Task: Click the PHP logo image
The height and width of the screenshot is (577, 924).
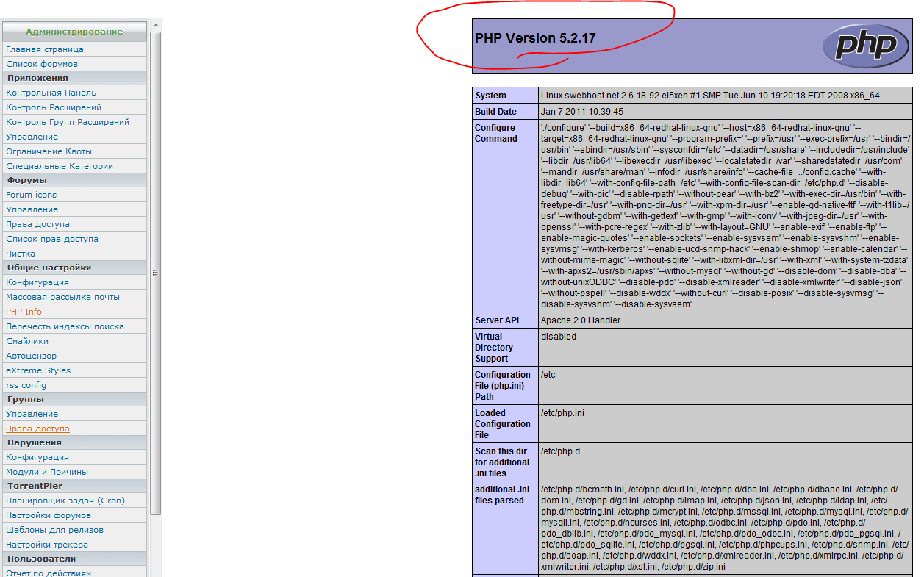Action: tap(865, 46)
